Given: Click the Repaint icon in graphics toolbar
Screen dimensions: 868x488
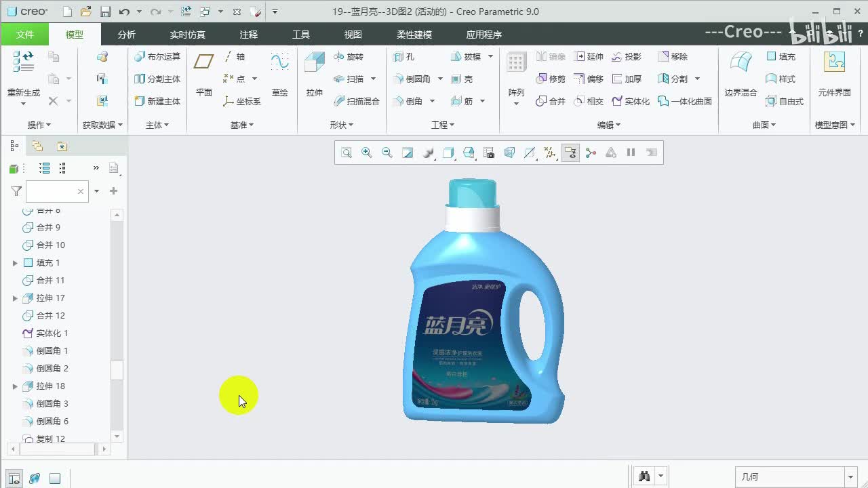Looking at the screenshot, I should point(408,152).
